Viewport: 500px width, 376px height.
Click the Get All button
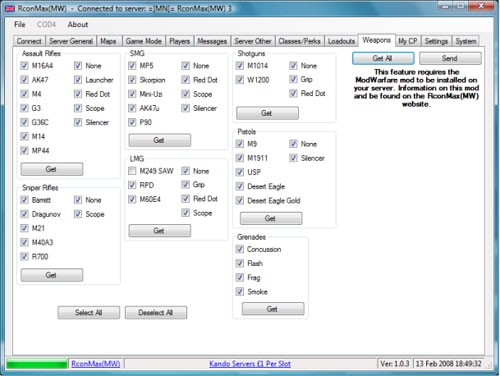pos(383,58)
